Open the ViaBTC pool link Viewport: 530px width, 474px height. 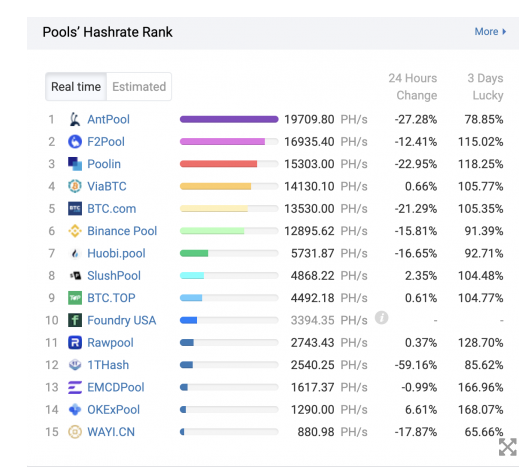pyautogui.click(x=107, y=186)
